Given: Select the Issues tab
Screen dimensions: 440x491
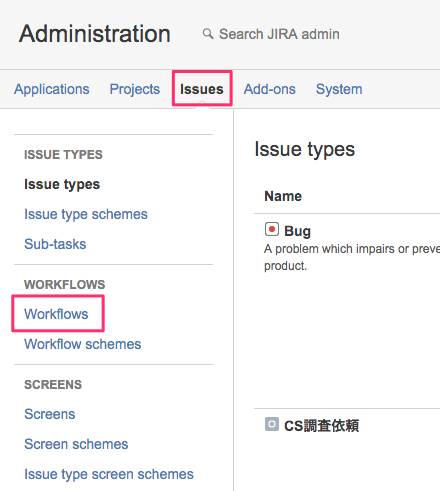Looking at the screenshot, I should (x=202, y=89).
